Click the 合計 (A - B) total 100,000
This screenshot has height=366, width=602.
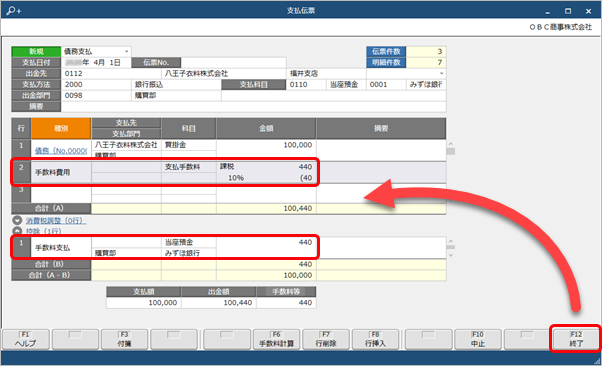tap(266, 275)
